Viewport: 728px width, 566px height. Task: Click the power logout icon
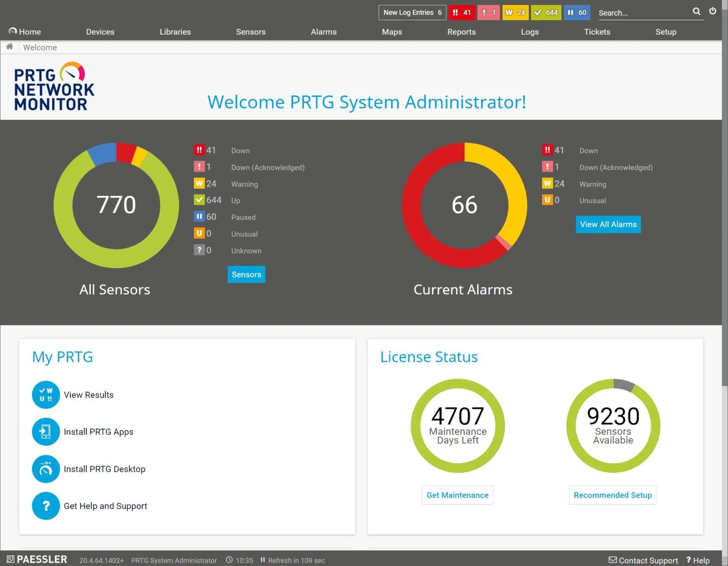(x=713, y=11)
